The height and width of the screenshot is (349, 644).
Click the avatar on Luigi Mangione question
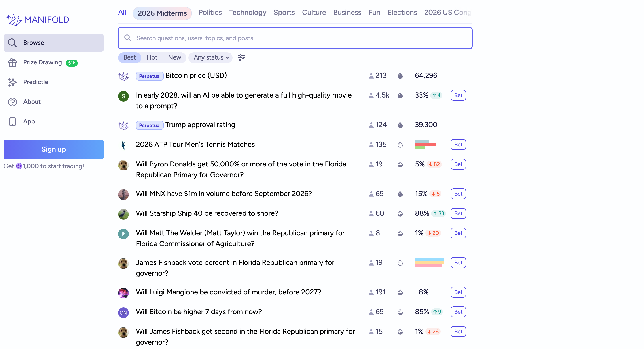[123, 293]
